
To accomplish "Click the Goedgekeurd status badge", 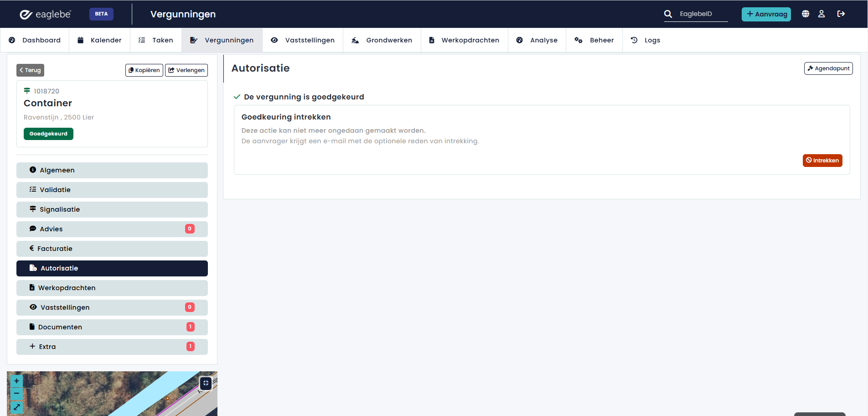I will pyautogui.click(x=48, y=134).
